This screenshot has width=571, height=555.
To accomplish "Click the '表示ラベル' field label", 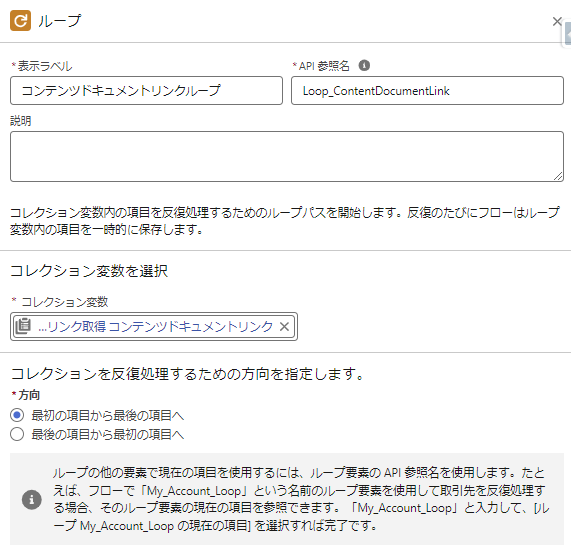I will click(x=45, y=66).
